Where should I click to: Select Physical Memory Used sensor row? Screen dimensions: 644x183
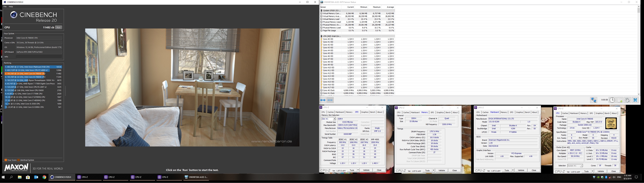pos(357,22)
